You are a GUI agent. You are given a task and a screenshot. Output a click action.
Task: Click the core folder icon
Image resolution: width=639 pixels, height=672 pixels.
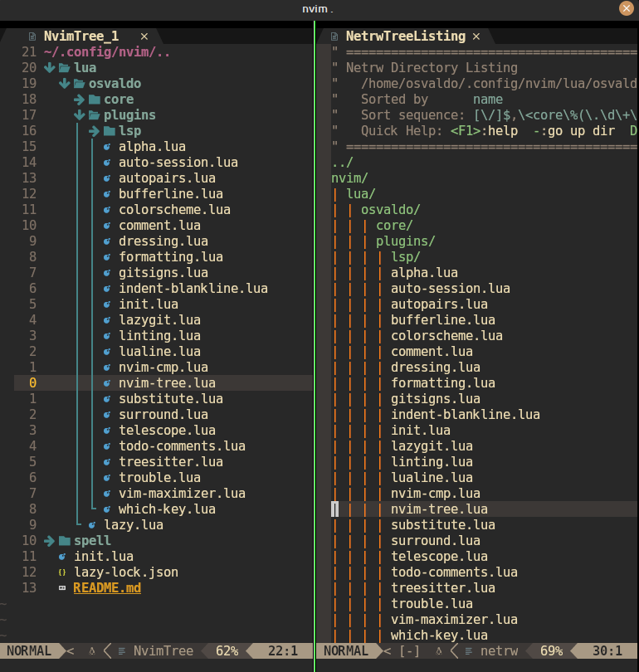[95, 100]
